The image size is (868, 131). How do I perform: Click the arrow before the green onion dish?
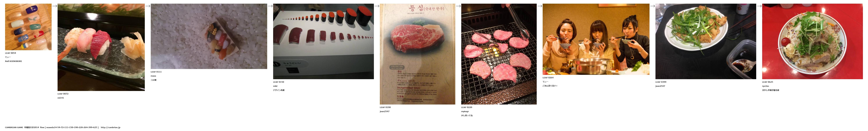652,6
